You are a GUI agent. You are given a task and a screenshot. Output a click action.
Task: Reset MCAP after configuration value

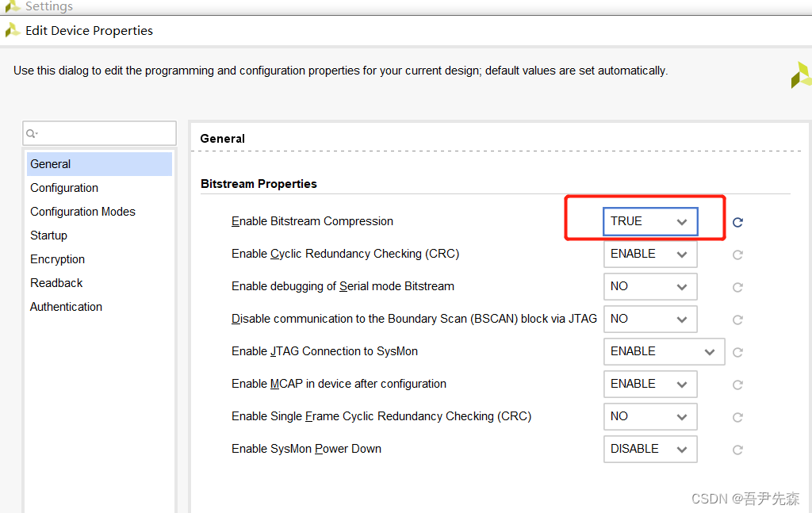pyautogui.click(x=738, y=385)
